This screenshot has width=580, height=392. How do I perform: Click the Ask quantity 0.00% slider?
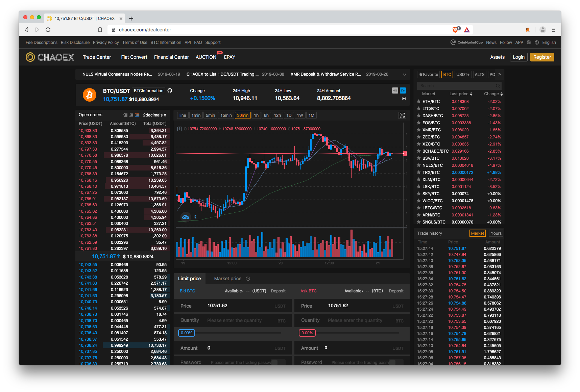[307, 333]
